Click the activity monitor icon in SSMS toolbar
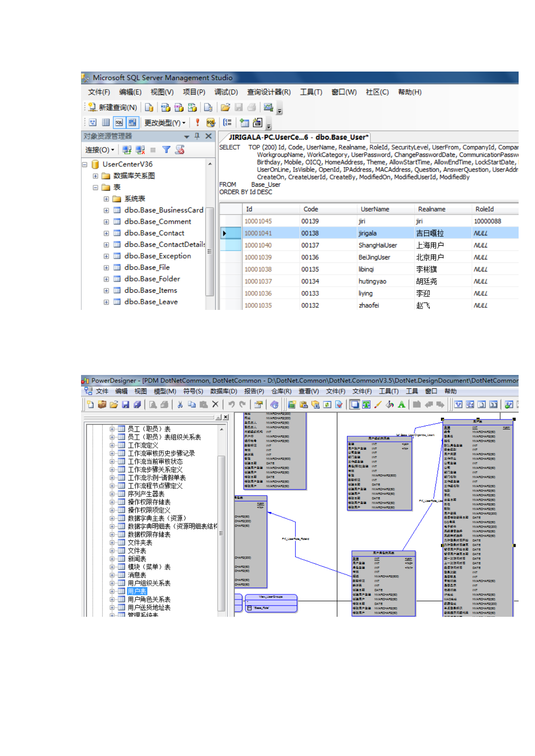 (x=268, y=107)
